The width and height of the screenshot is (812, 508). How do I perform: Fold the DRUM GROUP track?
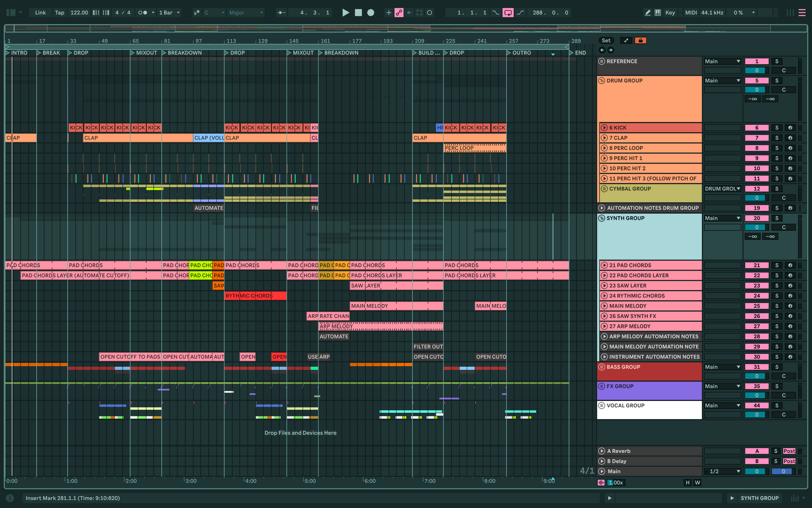(x=601, y=81)
